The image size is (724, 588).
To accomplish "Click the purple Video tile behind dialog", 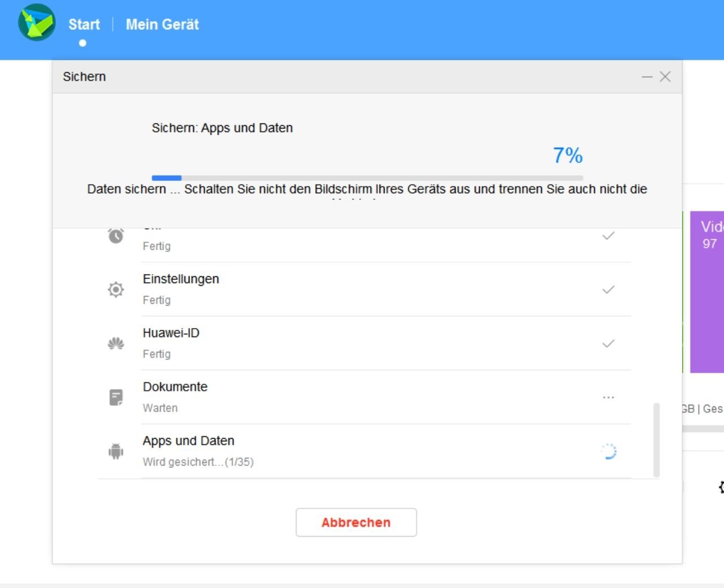I will tap(707, 292).
